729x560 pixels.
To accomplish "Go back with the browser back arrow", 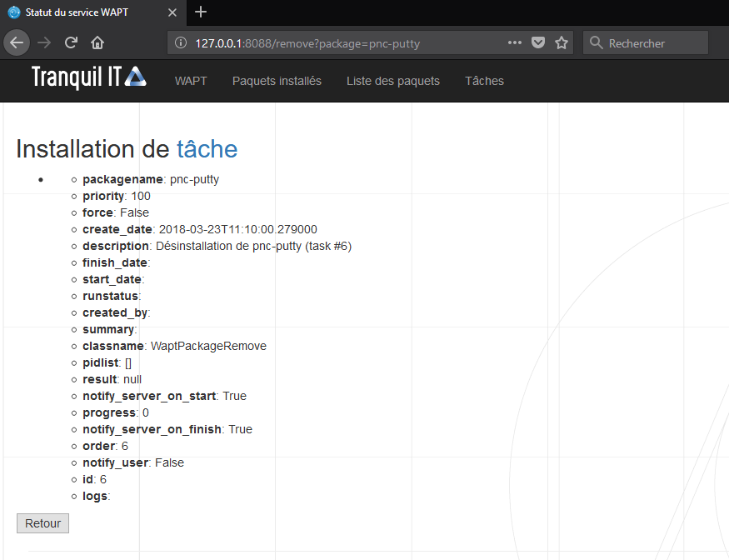I will point(17,42).
